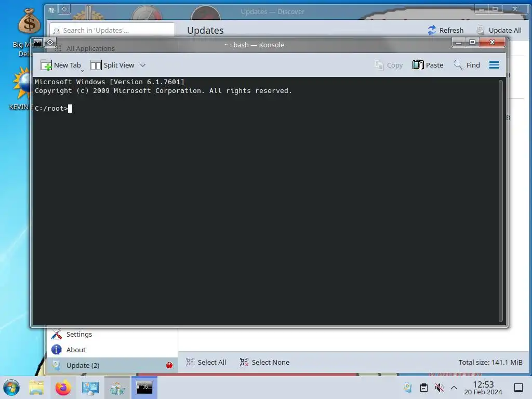Screen dimensions: 532x399
Task: Click Total size: 141.1 MiB text
Action: coord(490,362)
